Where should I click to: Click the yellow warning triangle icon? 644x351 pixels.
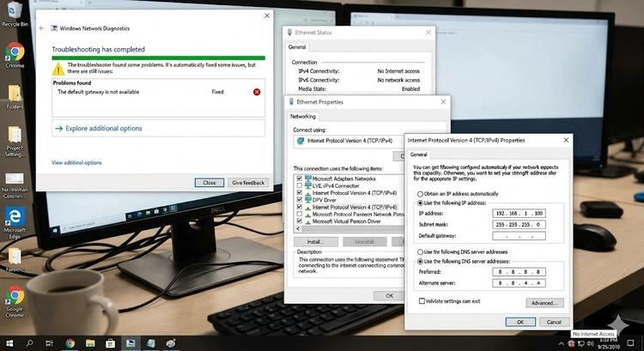[58, 69]
